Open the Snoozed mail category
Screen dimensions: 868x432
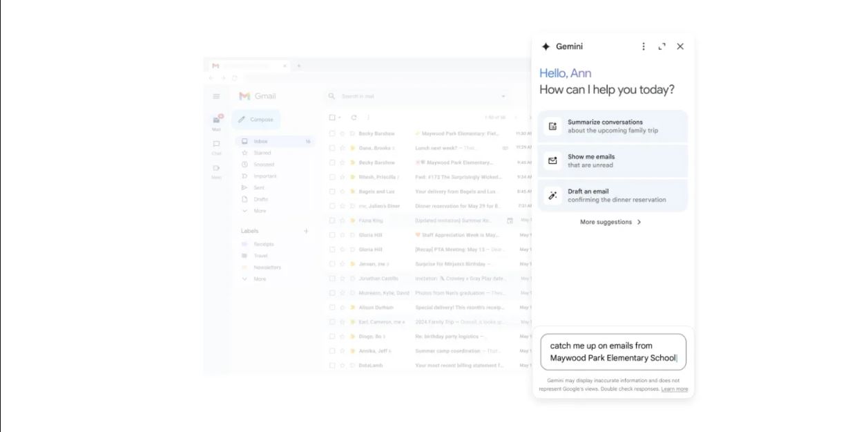[x=262, y=164]
